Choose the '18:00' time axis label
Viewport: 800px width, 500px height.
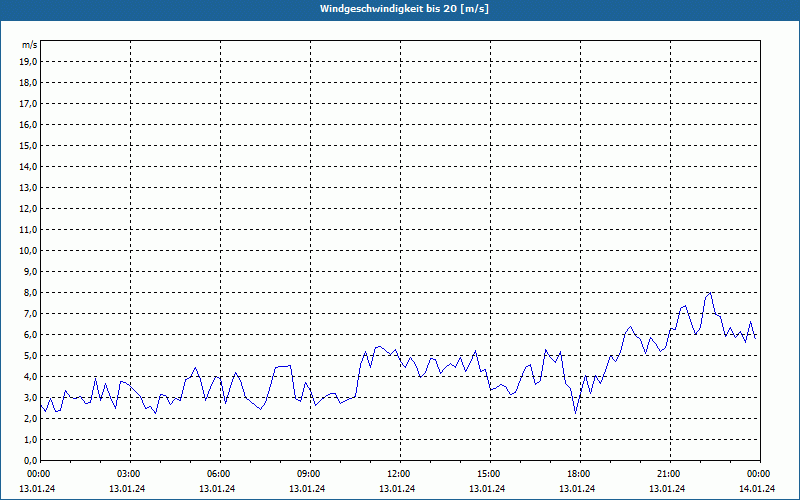(x=578, y=474)
